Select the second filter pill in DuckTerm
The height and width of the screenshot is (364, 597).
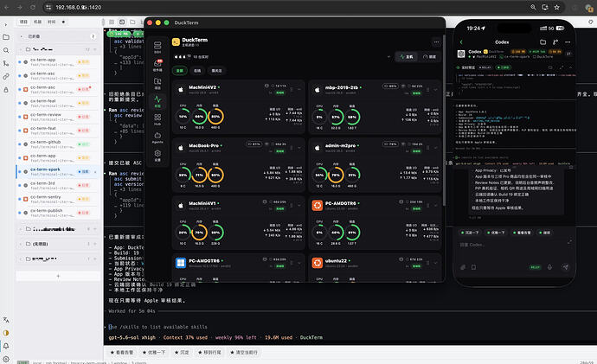197,70
